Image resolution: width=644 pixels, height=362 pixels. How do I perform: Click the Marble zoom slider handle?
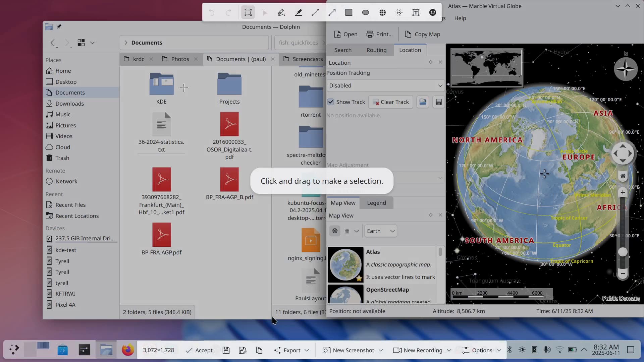pyautogui.click(x=623, y=252)
